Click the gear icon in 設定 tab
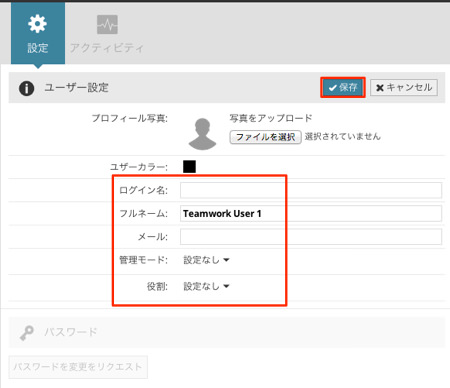 tap(37, 24)
